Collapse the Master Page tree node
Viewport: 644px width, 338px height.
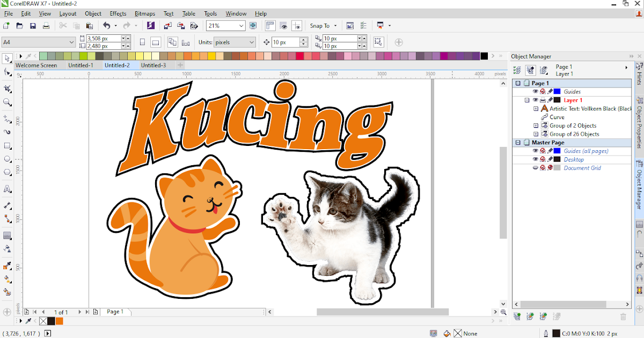[518, 142]
